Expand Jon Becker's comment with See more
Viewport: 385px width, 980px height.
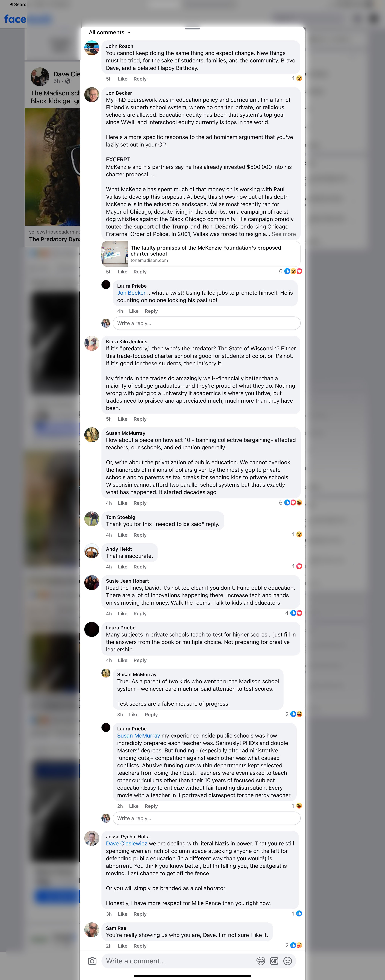click(283, 234)
